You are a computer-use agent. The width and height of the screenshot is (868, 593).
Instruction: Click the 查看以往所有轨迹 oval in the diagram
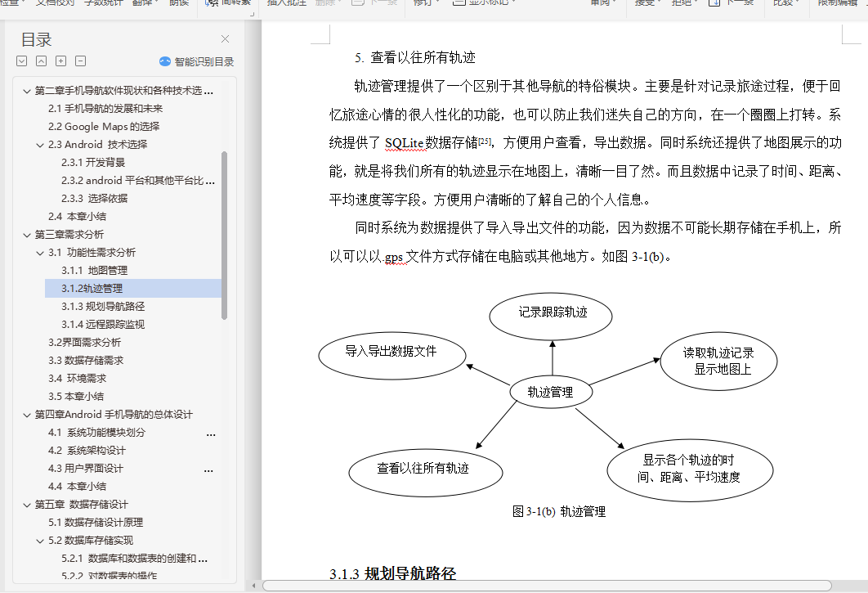point(426,472)
